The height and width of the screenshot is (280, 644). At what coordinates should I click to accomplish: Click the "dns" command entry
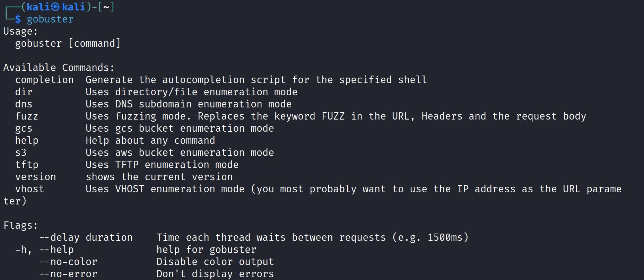tap(24, 104)
